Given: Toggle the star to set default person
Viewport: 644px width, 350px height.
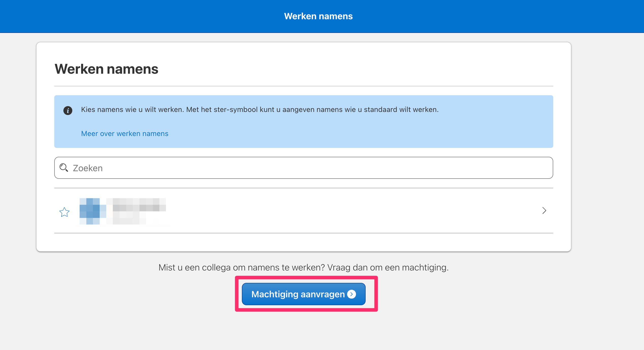Looking at the screenshot, I should tap(64, 212).
